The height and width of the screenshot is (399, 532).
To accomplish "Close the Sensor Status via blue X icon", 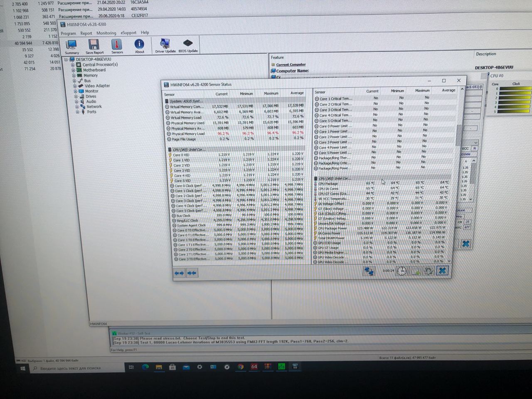I will 443,271.
